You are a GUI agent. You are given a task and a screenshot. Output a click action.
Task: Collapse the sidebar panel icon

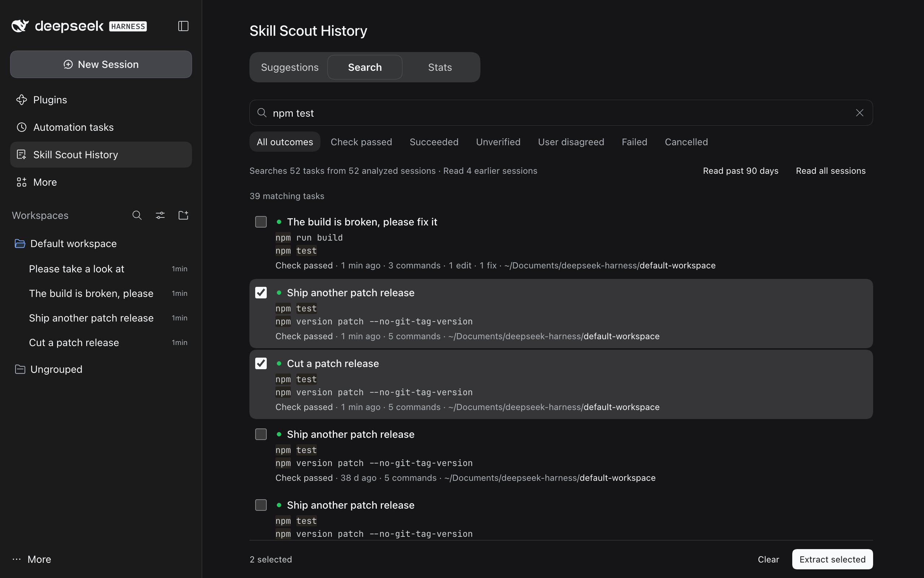point(183,26)
